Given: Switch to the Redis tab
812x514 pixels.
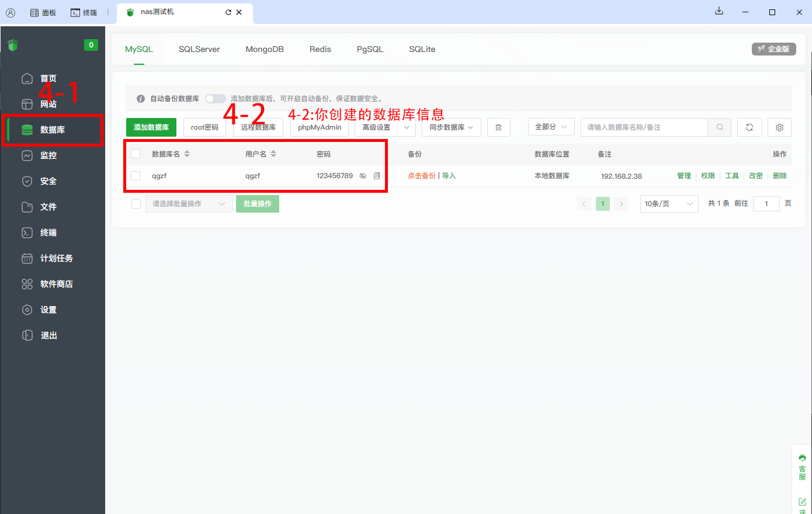Looking at the screenshot, I should point(320,49).
